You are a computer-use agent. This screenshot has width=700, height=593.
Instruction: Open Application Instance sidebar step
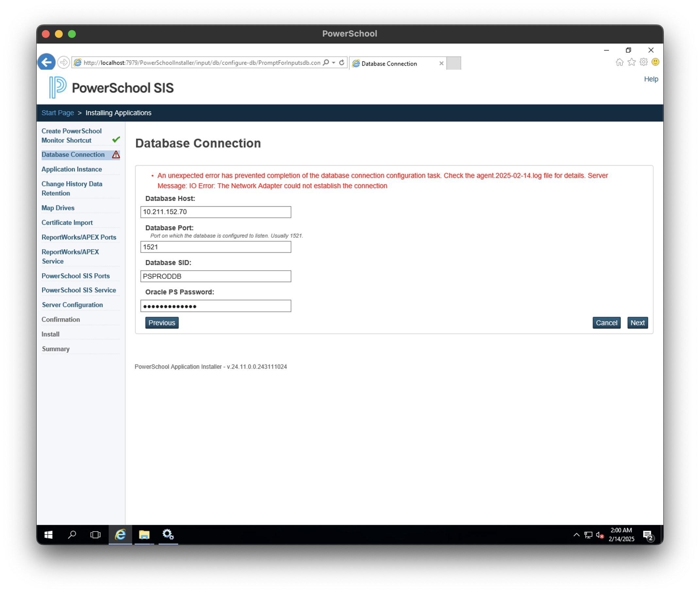pyautogui.click(x=72, y=169)
